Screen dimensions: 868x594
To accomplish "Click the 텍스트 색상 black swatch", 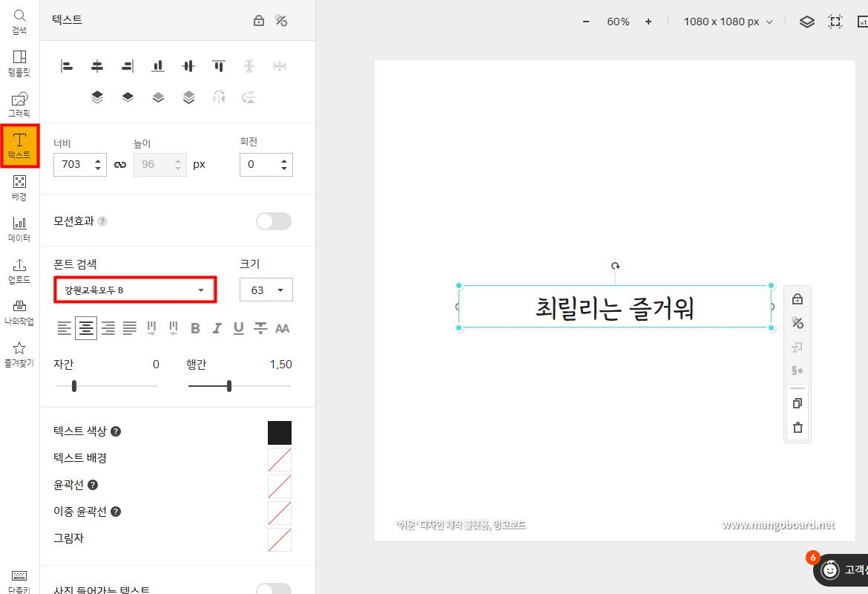I will [x=280, y=433].
